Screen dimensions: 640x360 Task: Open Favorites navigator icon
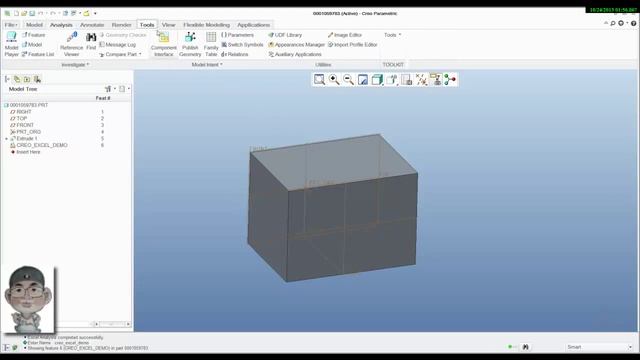click(37, 79)
